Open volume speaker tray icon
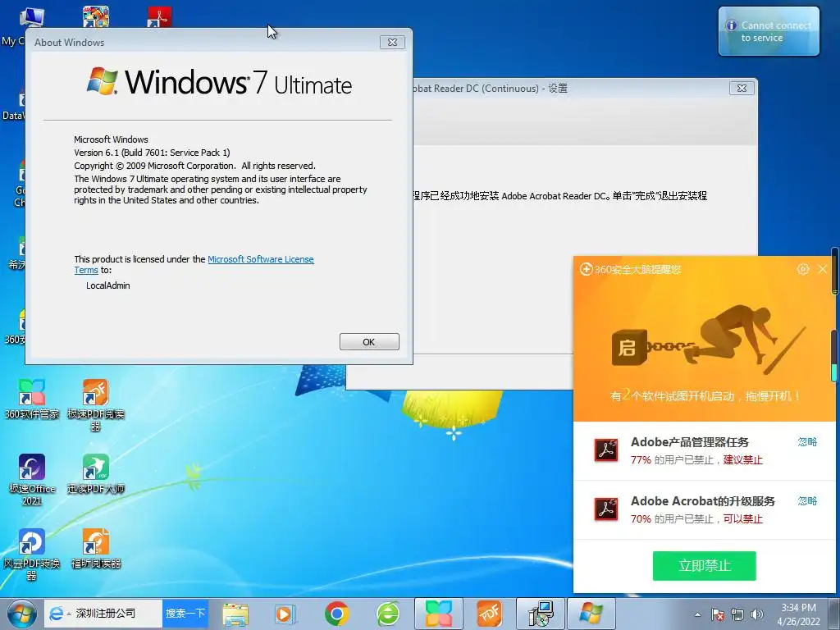840x630 pixels. coord(757,614)
